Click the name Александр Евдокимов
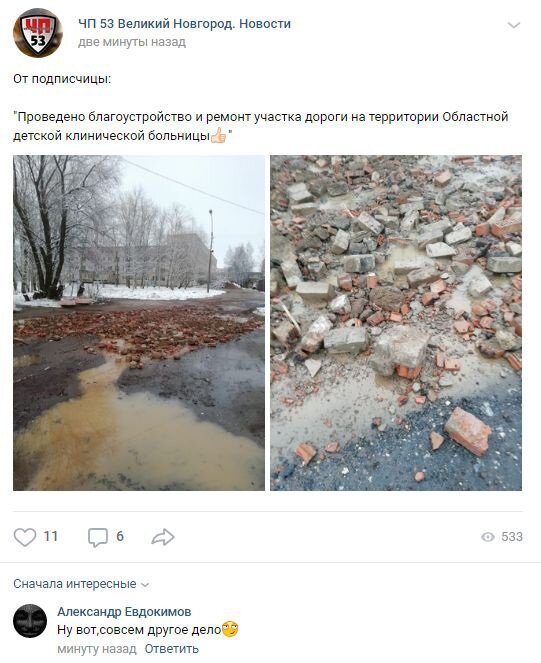 pos(124,612)
